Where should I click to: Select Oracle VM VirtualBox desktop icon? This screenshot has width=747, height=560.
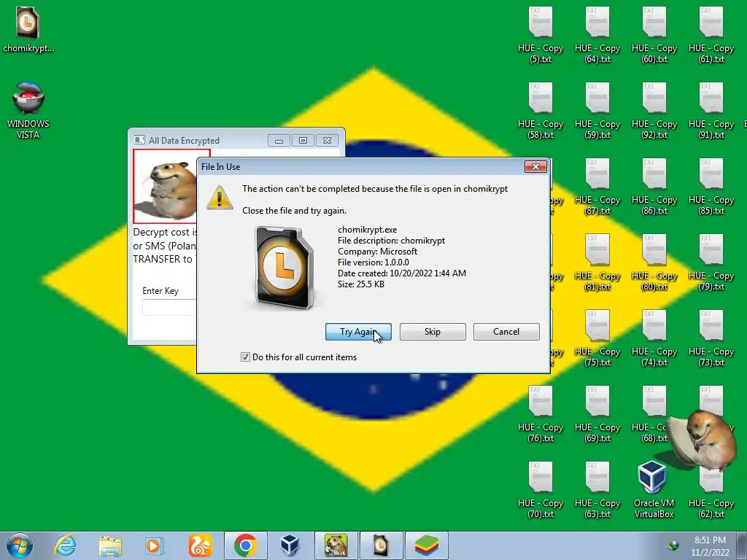point(654,489)
